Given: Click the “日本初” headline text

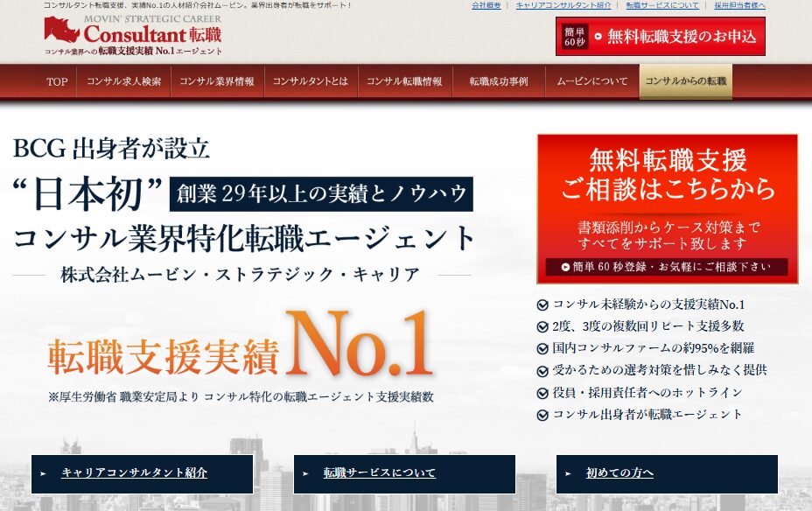Looking at the screenshot, I should 88,194.
